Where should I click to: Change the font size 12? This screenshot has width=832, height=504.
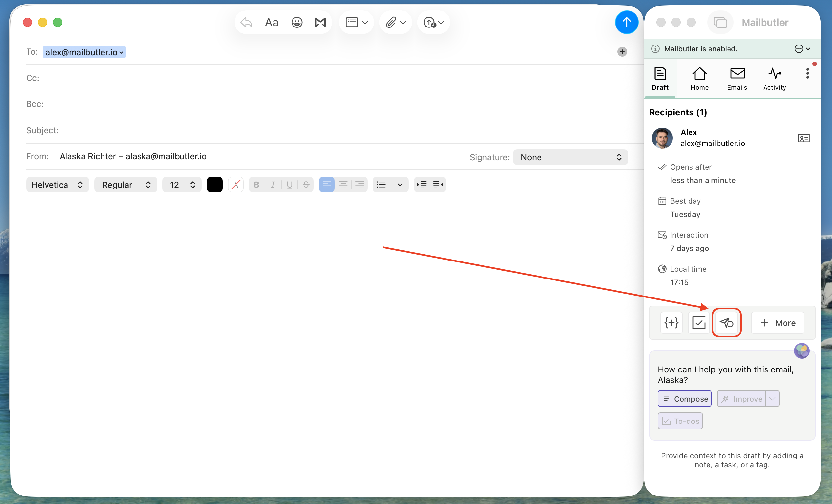(182, 185)
